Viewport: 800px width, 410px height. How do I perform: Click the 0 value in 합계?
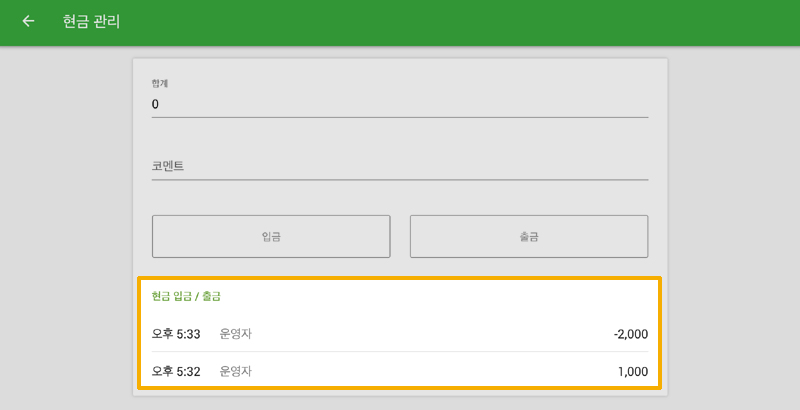pos(155,104)
